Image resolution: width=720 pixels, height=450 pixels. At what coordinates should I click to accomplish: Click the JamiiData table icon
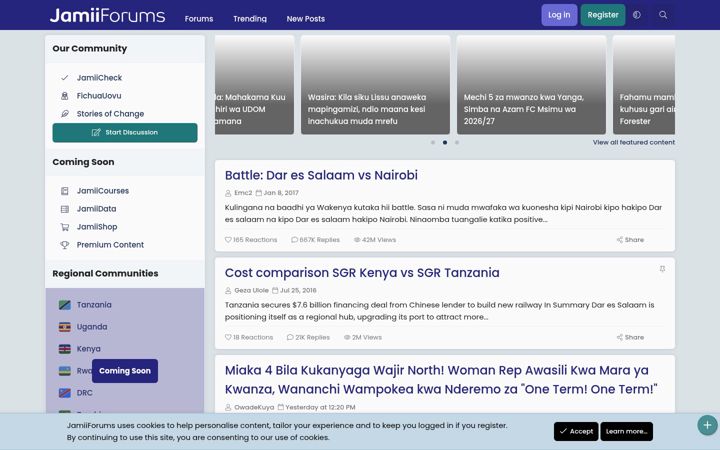click(64, 208)
